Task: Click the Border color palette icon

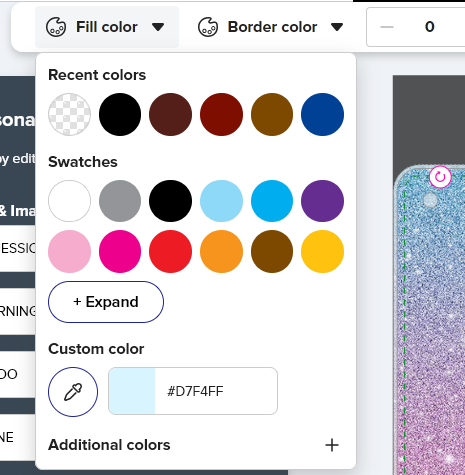Action: 208,27
